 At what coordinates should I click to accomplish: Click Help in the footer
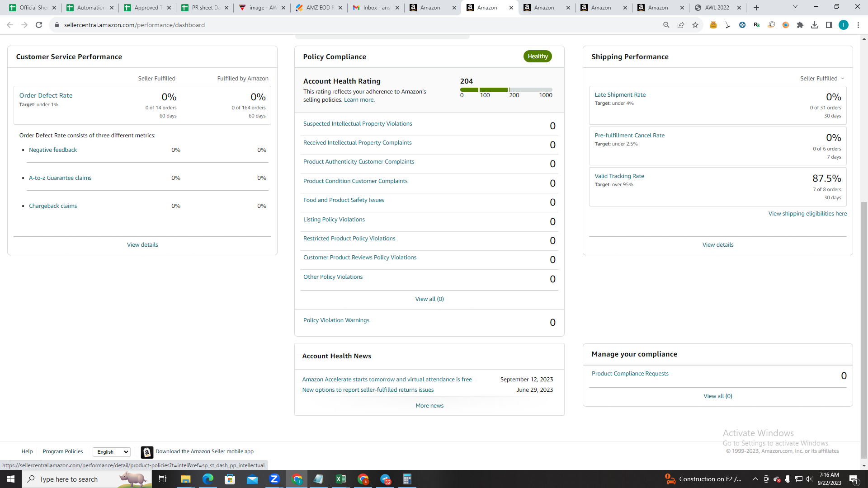[27, 452]
